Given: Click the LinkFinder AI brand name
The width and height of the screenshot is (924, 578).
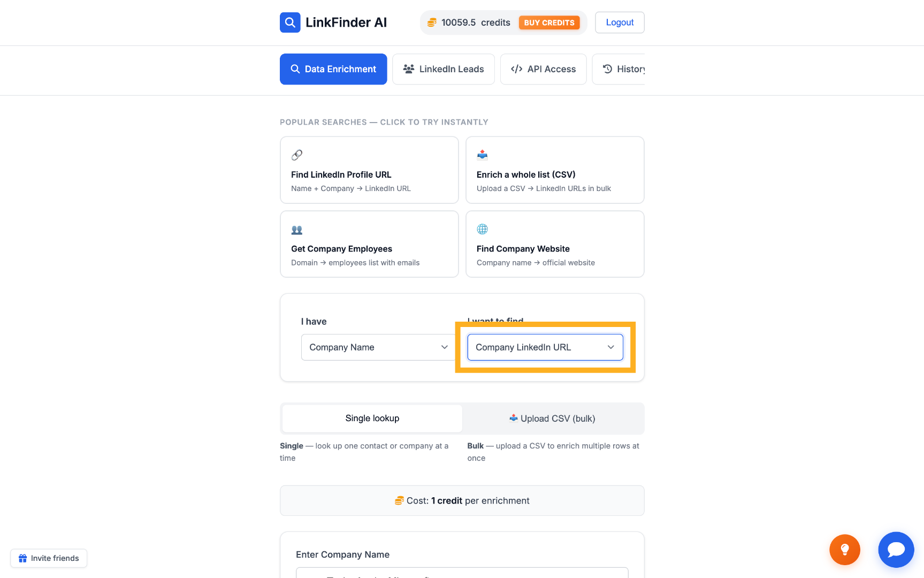Looking at the screenshot, I should (346, 22).
